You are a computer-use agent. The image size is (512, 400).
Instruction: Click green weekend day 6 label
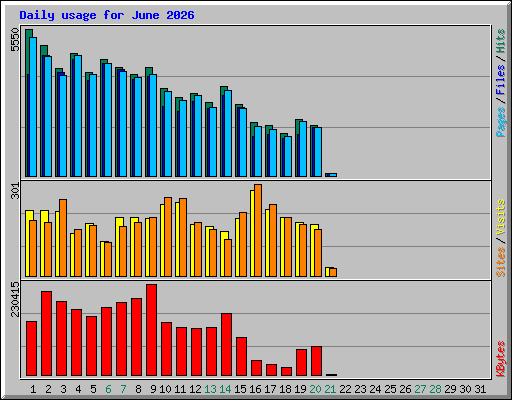pos(108,389)
